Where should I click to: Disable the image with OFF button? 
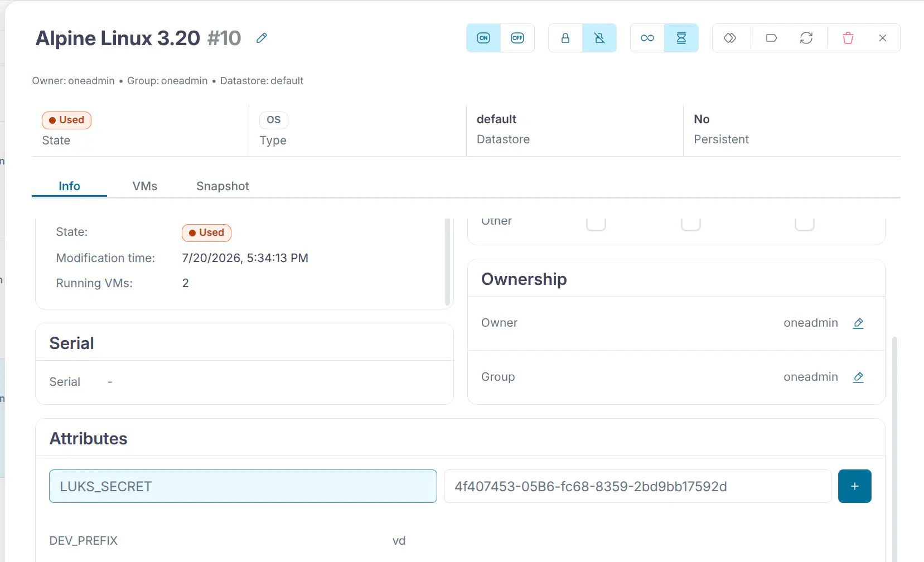[517, 38]
